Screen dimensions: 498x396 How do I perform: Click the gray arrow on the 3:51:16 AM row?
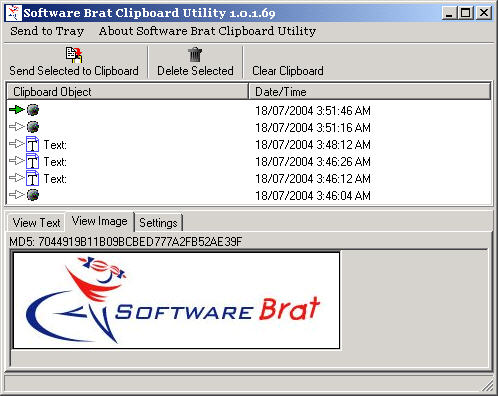coord(17,127)
